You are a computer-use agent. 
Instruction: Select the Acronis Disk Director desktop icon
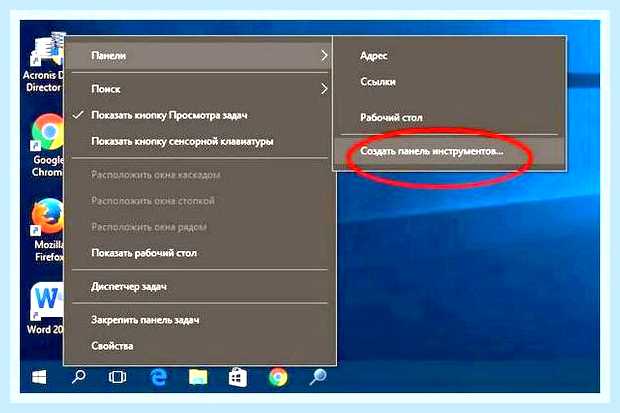44,63
